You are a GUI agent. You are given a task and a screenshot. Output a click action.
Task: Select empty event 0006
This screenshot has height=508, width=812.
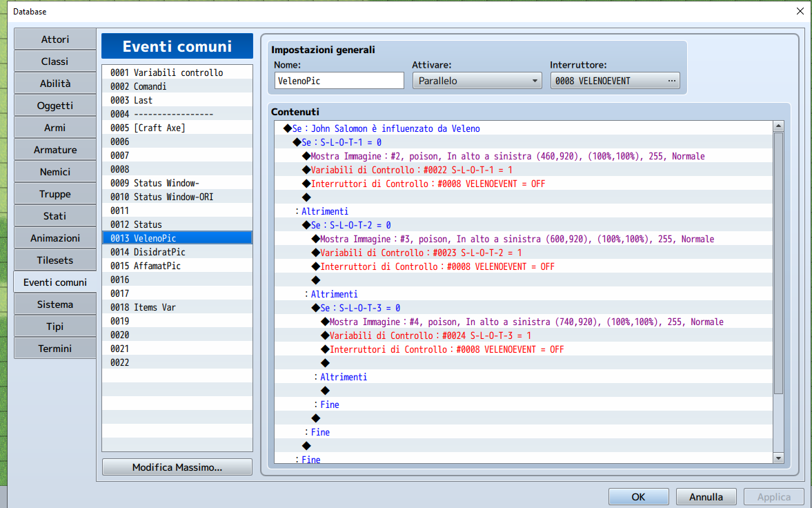[177, 141]
